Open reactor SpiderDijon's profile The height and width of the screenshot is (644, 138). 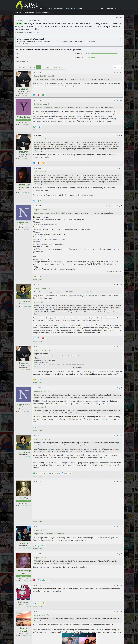(x=68, y=473)
